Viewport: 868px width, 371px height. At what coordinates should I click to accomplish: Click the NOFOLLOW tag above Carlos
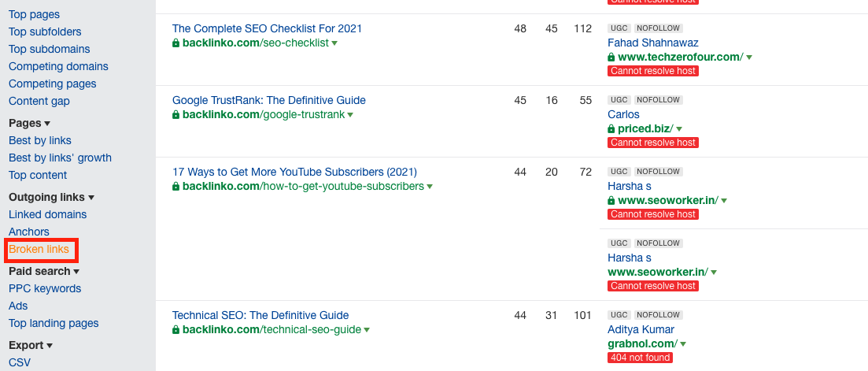tap(658, 100)
